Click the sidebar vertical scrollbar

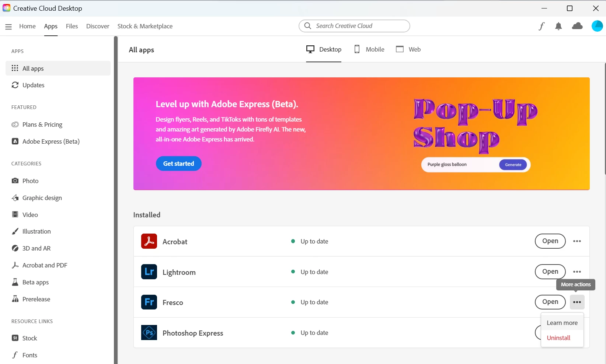pyautogui.click(x=116, y=200)
